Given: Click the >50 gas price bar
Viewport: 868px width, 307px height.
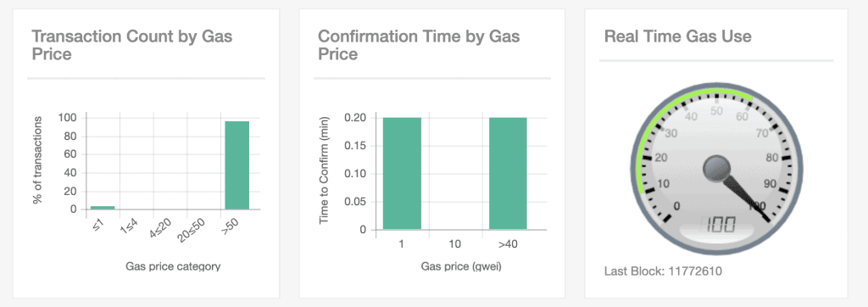Looking at the screenshot, I should (237, 165).
